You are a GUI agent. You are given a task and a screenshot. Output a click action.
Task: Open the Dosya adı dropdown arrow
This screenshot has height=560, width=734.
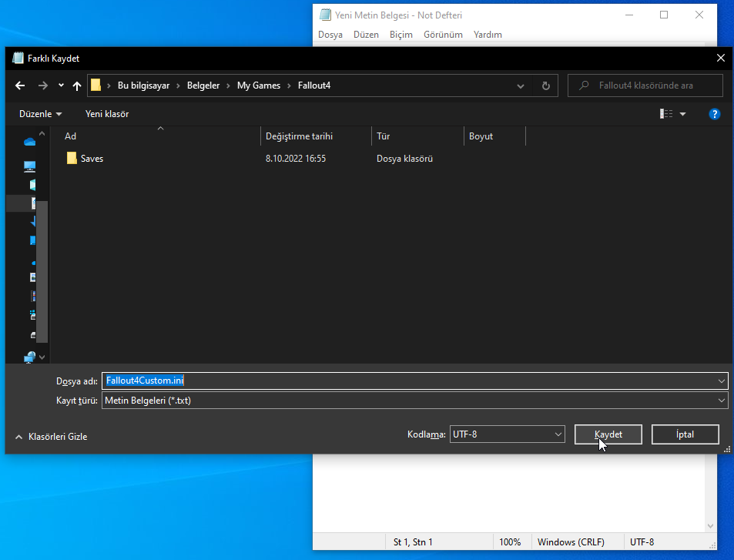tap(722, 381)
